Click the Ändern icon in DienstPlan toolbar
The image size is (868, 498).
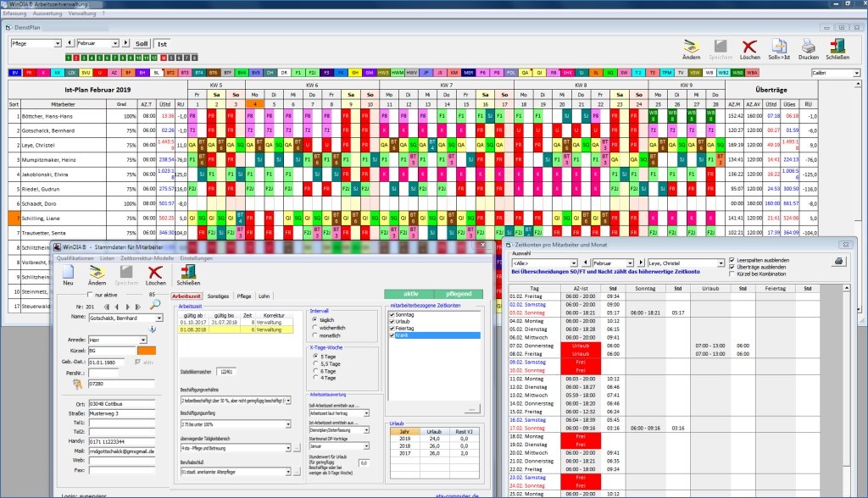691,46
